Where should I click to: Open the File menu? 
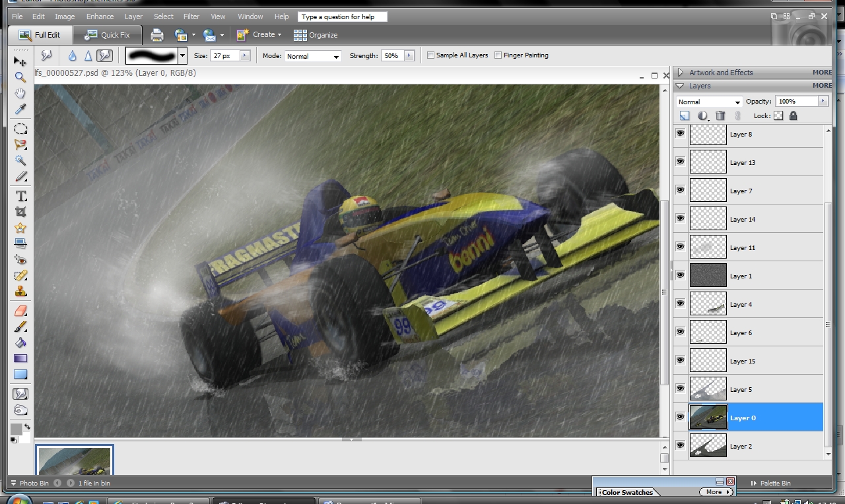17,16
